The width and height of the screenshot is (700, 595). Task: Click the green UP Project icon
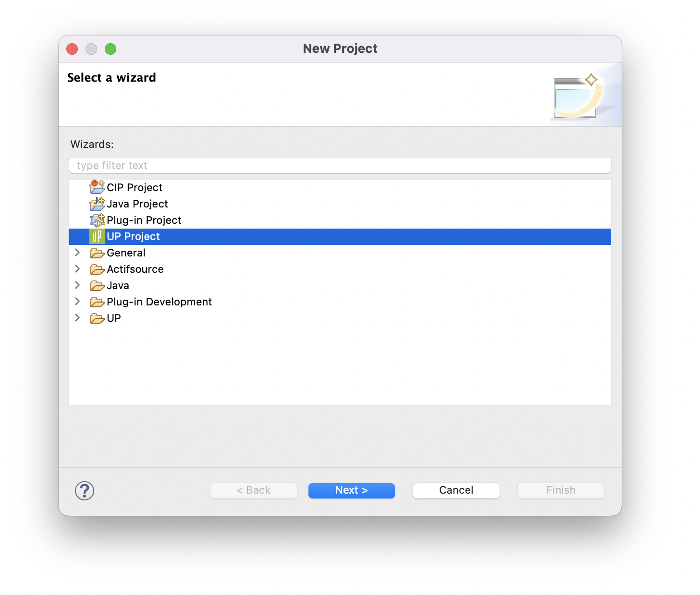coord(97,236)
